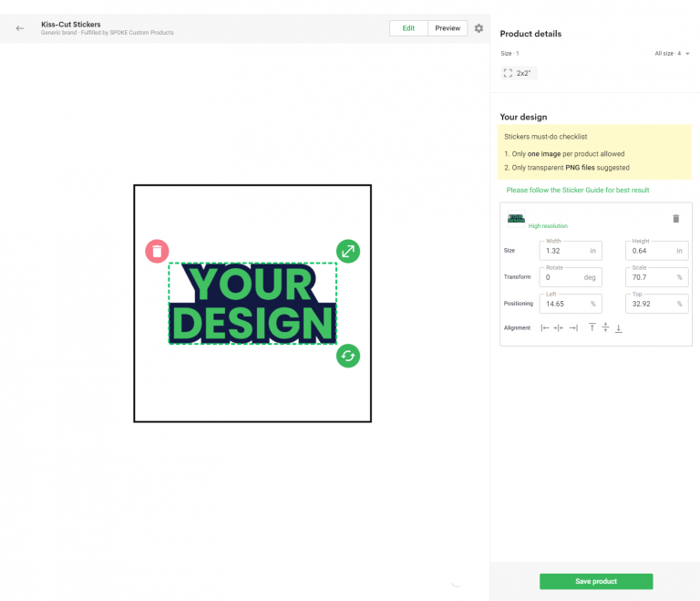Switch to the Preview tab
Viewport: 700px width, 601px height.
click(448, 28)
